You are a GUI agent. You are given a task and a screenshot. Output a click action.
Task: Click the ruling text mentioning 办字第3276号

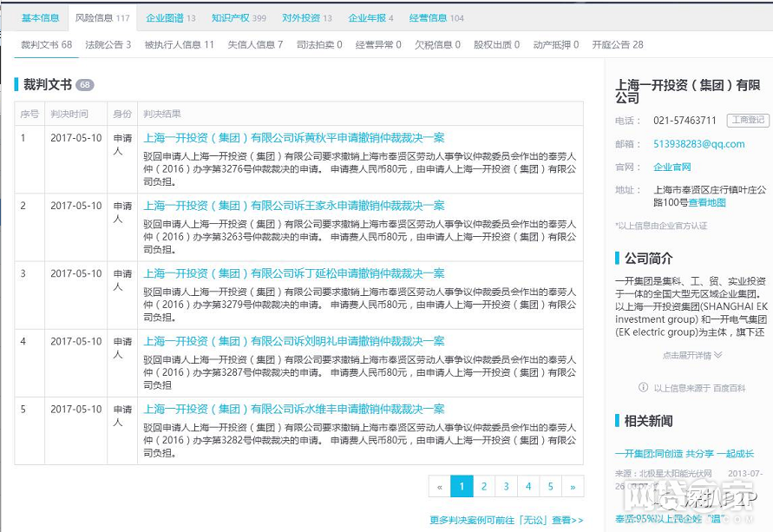tap(360, 169)
